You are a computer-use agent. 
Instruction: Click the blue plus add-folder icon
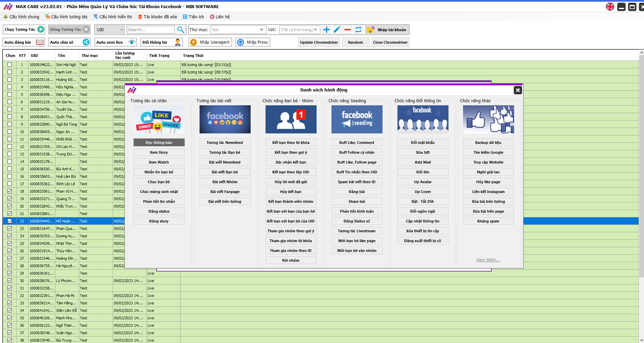tap(326, 30)
